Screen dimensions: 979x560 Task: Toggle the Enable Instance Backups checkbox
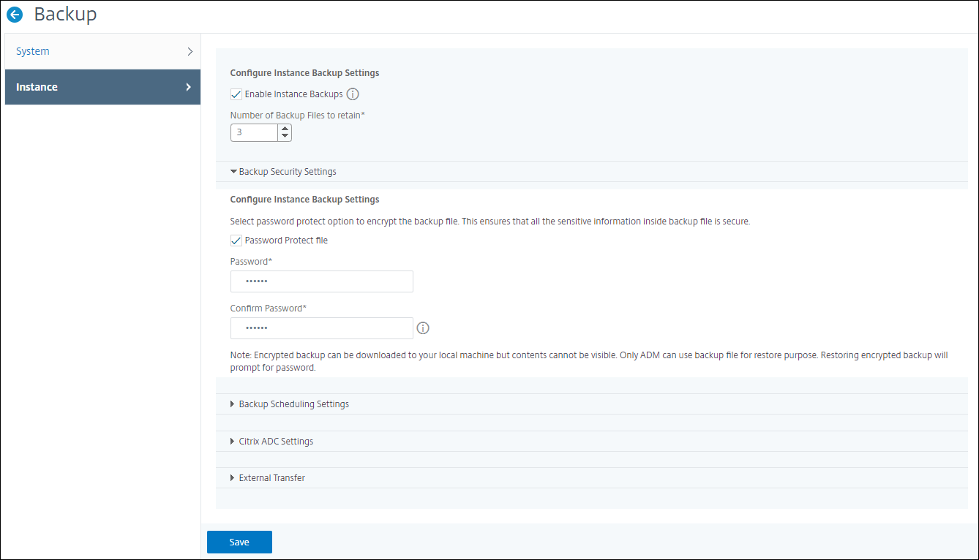pyautogui.click(x=236, y=94)
